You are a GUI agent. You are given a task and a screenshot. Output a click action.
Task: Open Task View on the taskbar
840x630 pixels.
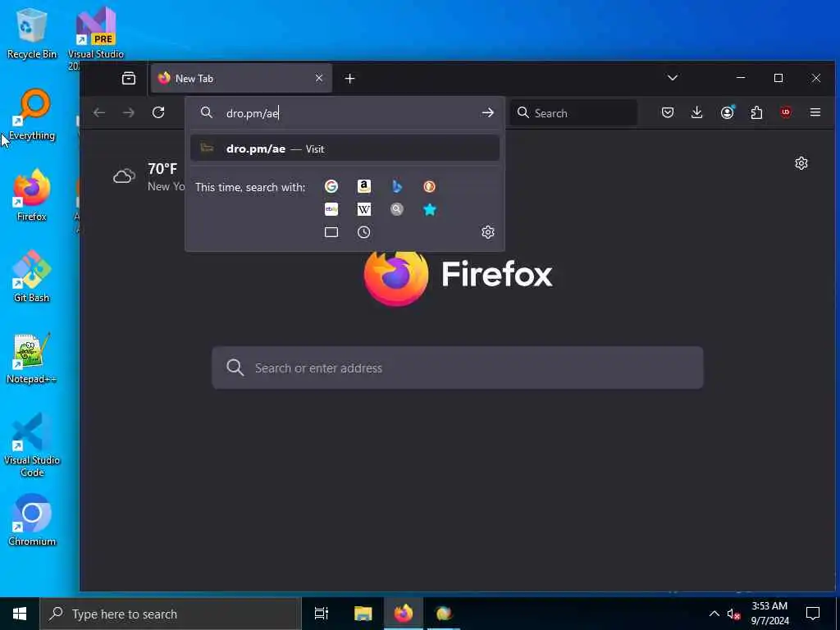[321, 614]
